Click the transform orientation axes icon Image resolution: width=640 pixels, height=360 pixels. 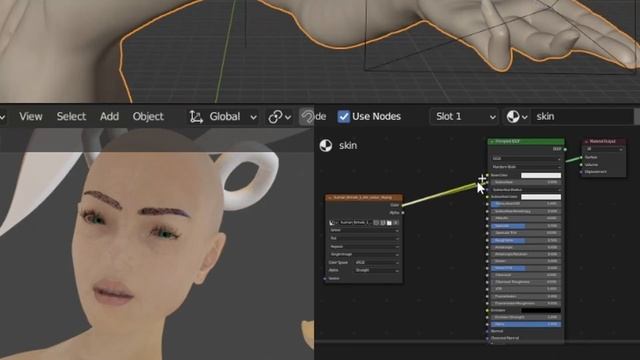point(196,117)
